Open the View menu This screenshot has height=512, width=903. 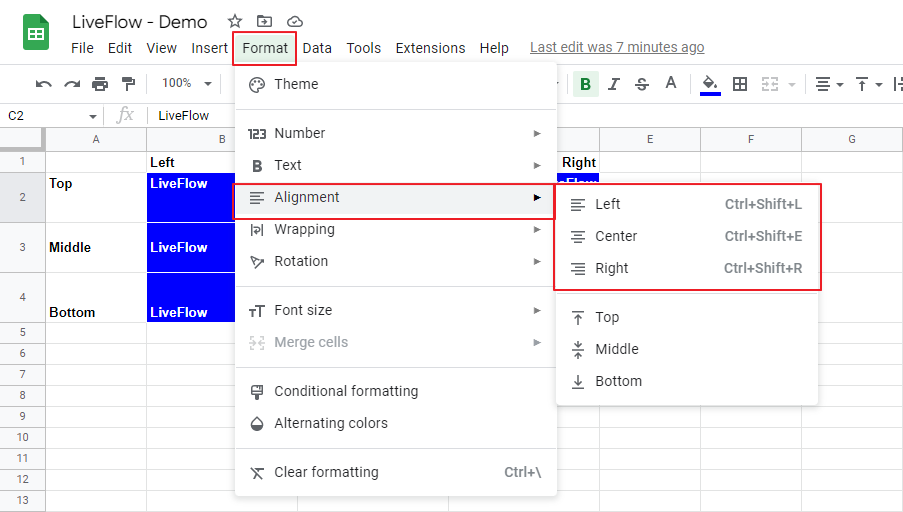click(161, 48)
